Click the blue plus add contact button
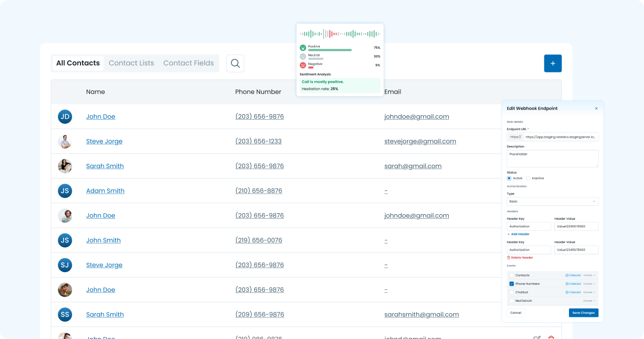The width and height of the screenshot is (644, 339). click(x=552, y=63)
